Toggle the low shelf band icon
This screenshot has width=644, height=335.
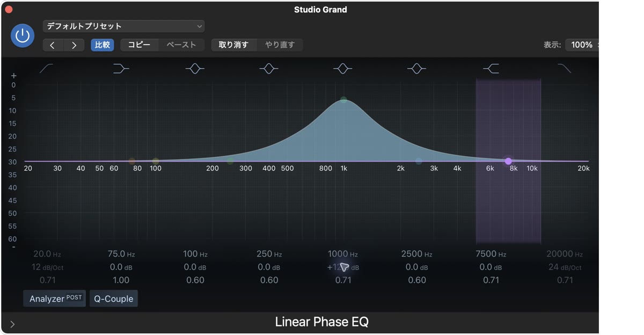coord(121,68)
